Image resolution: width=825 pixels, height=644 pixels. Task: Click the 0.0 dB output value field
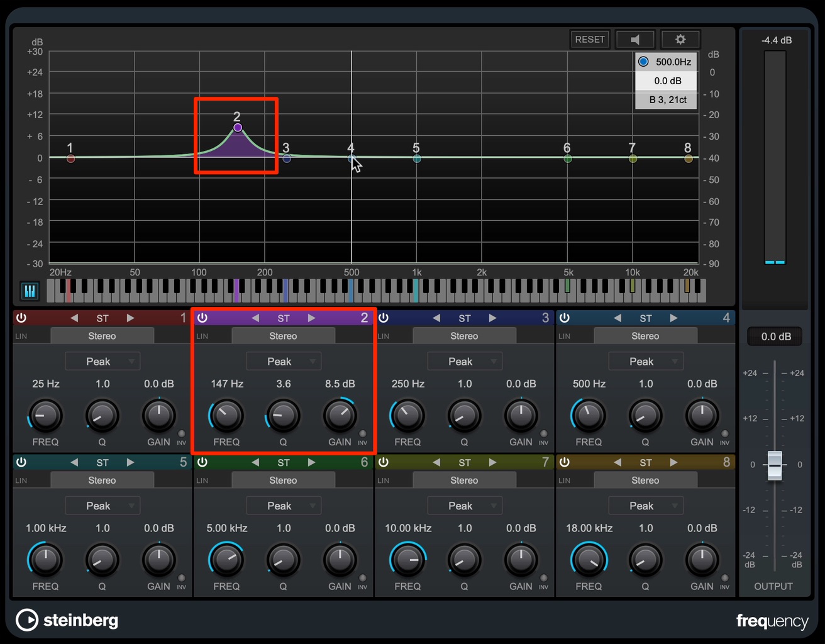pos(776,336)
